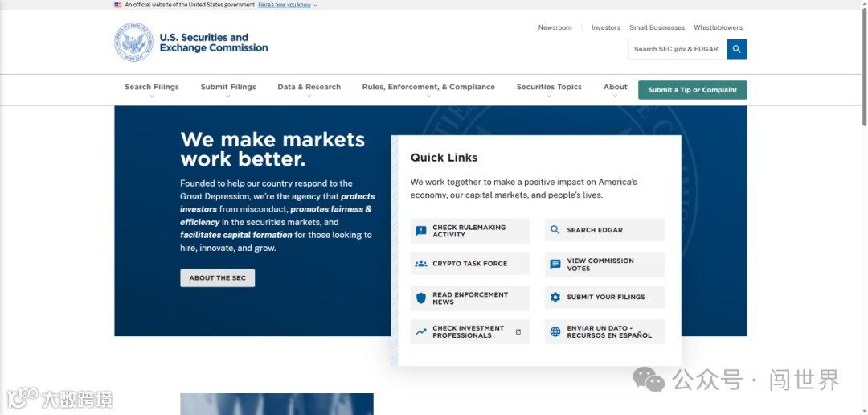Click the View Commission Votes chat icon
Image resolution: width=868 pixels, height=415 pixels.
pos(555,265)
